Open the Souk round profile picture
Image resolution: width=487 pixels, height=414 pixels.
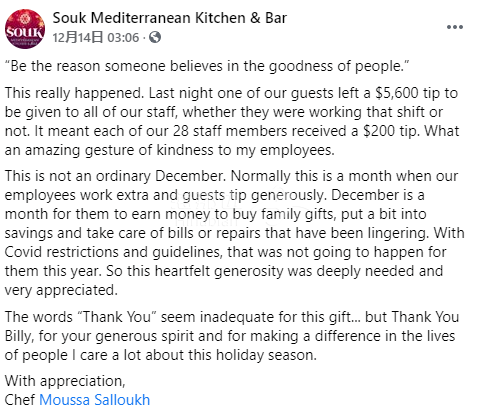pyautogui.click(x=25, y=29)
